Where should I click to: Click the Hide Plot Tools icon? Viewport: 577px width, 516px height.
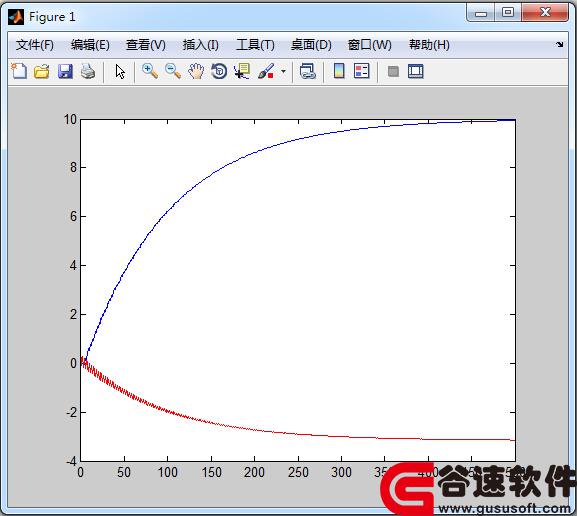pyautogui.click(x=393, y=71)
